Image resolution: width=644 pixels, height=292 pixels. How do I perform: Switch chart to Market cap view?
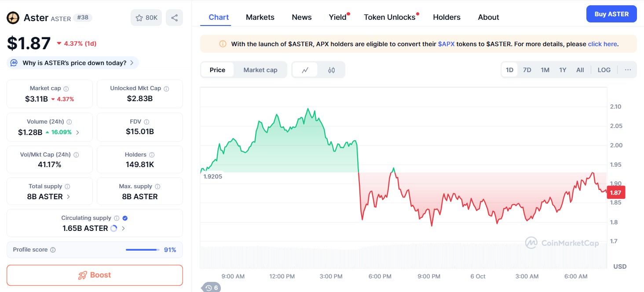pyautogui.click(x=260, y=70)
